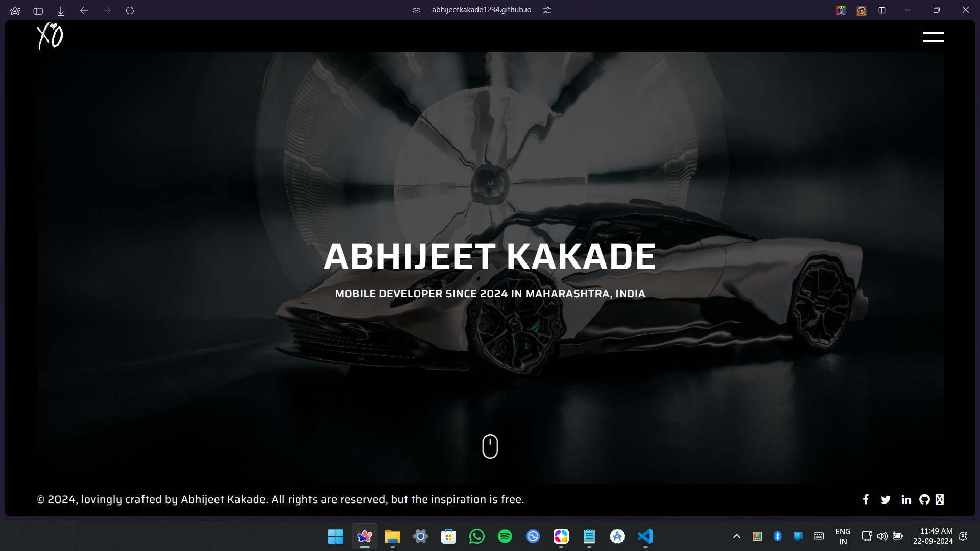Reload the current page
This screenshot has width=980, height=551.
[x=130, y=10]
